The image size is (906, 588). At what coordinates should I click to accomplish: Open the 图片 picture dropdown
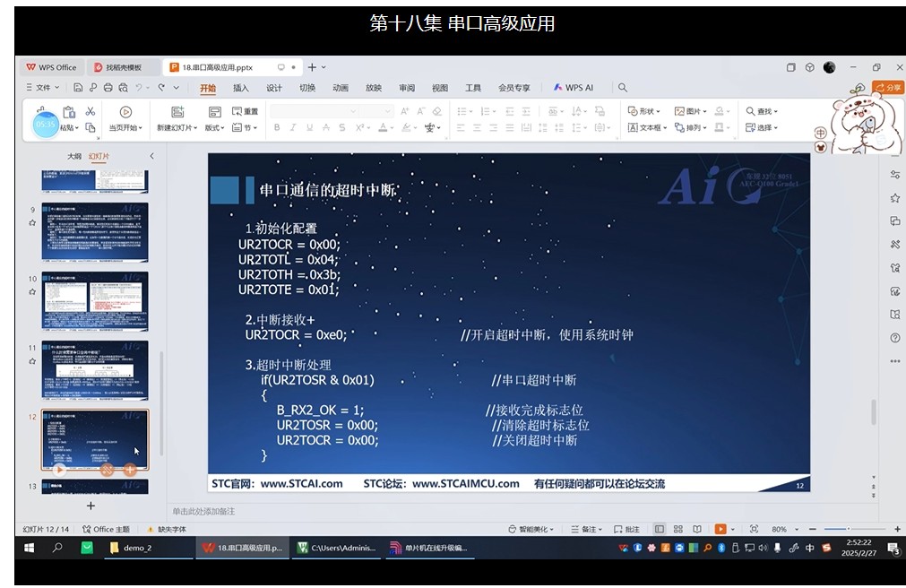click(691, 111)
